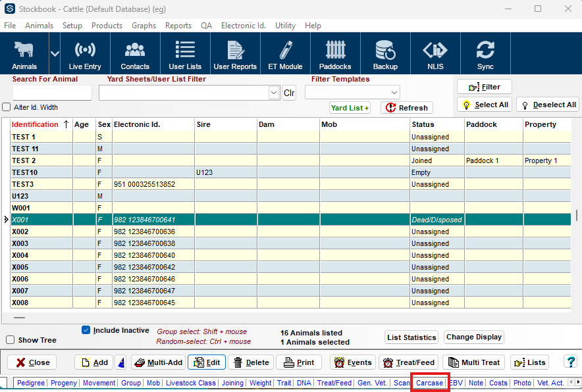Click the animal list vertical scrollbar

(x=577, y=215)
